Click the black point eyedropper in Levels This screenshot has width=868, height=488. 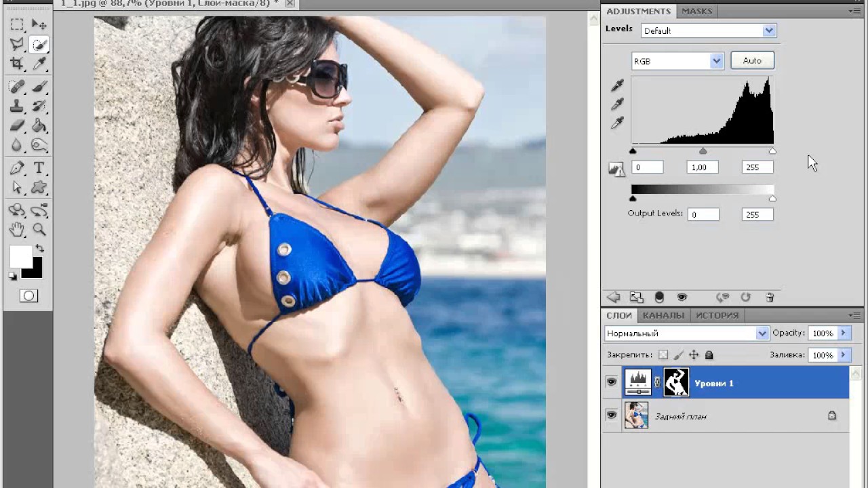(617, 85)
